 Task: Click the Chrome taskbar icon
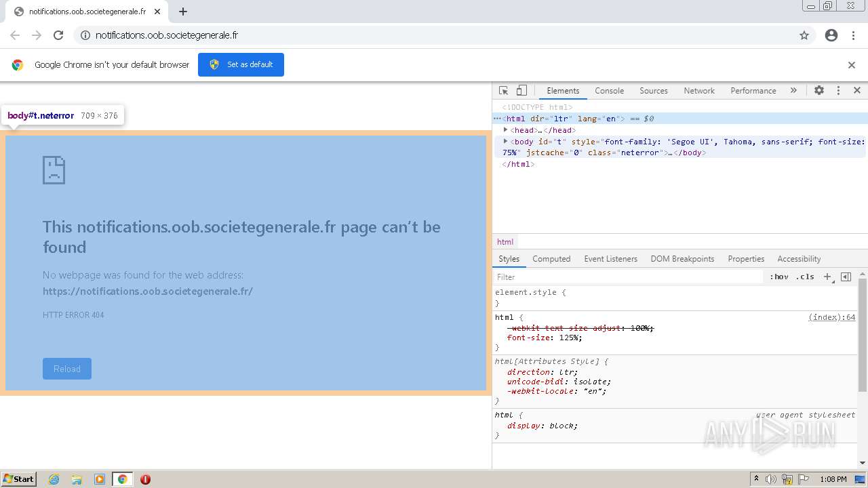point(123,479)
